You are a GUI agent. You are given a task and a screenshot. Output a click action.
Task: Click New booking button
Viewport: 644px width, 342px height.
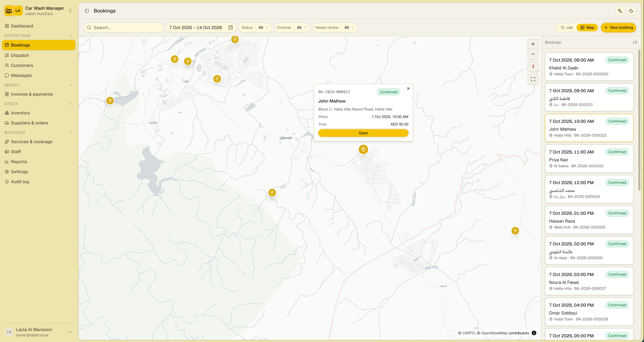(x=618, y=28)
